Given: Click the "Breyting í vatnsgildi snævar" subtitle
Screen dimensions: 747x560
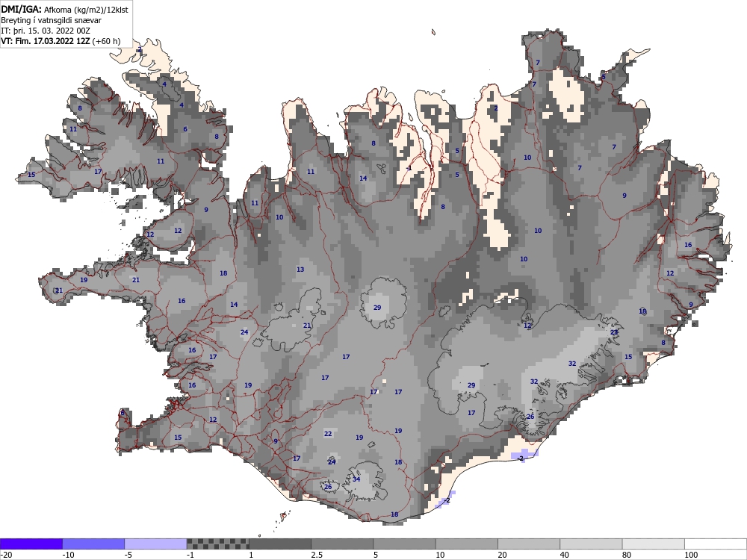Looking at the screenshot, I should click(51, 20).
